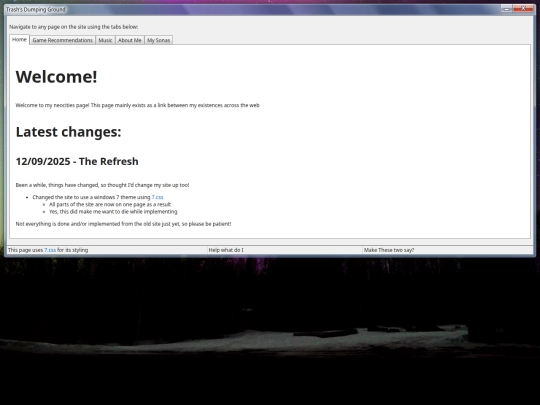The height and width of the screenshot is (405, 540).
Task: Open the My Sonas tab
Action: (x=158, y=40)
